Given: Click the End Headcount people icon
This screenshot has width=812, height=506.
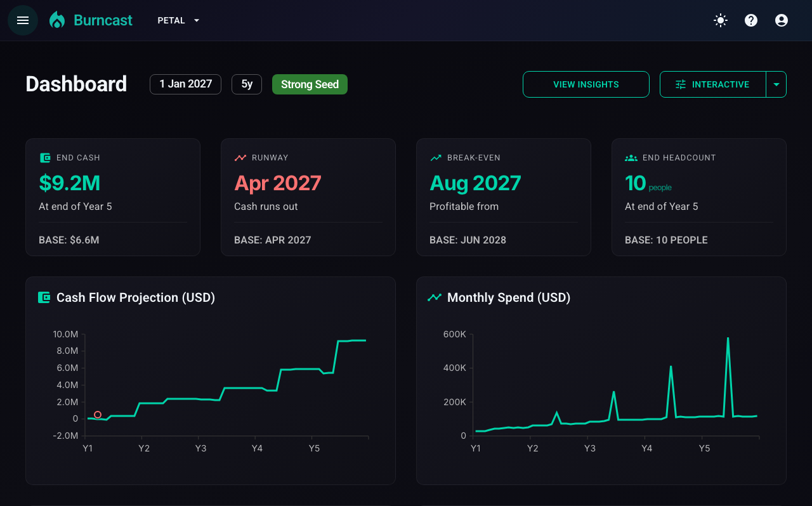Looking at the screenshot, I should [x=631, y=158].
